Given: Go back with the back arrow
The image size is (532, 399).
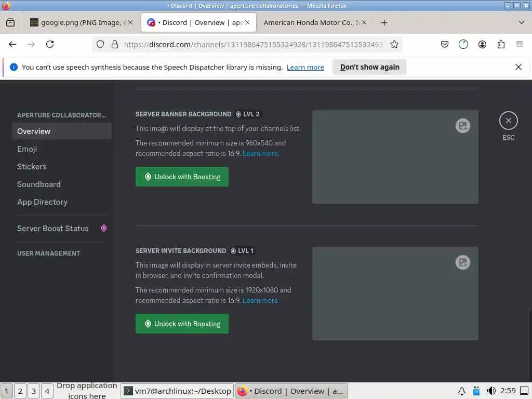Looking at the screenshot, I should click(x=12, y=45).
